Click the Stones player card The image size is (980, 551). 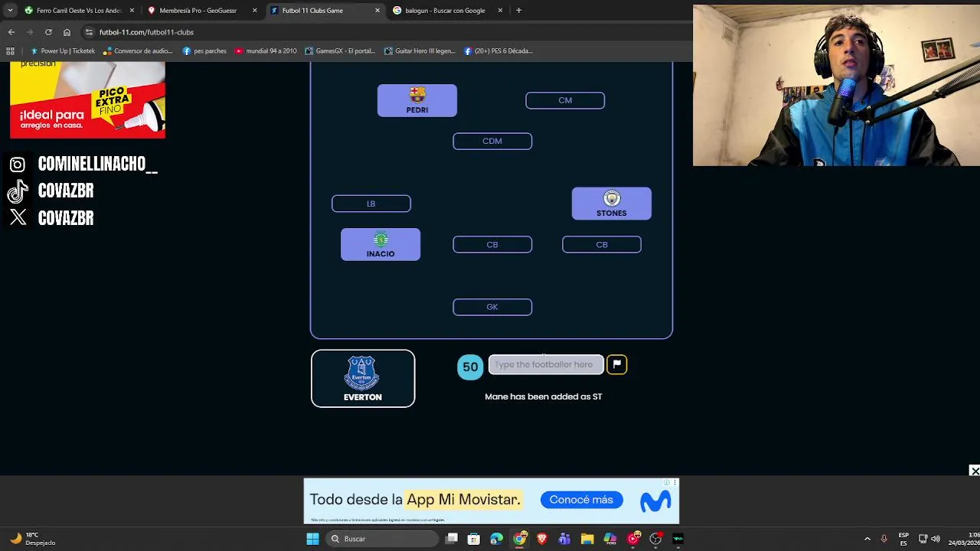click(612, 204)
